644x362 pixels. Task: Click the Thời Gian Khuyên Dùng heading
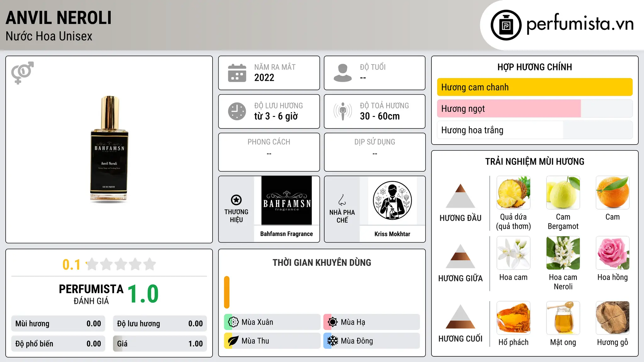[322, 263]
